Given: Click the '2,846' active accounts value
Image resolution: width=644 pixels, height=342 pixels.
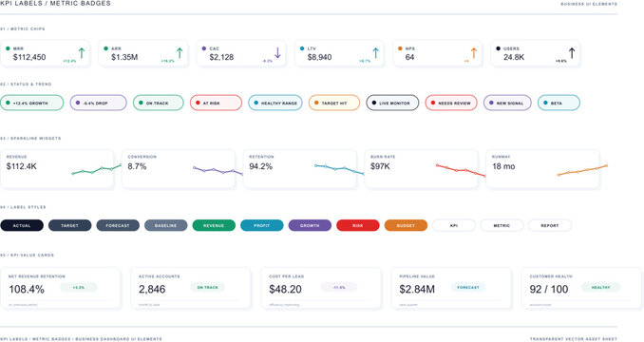Looking at the screenshot, I should pos(152,289).
